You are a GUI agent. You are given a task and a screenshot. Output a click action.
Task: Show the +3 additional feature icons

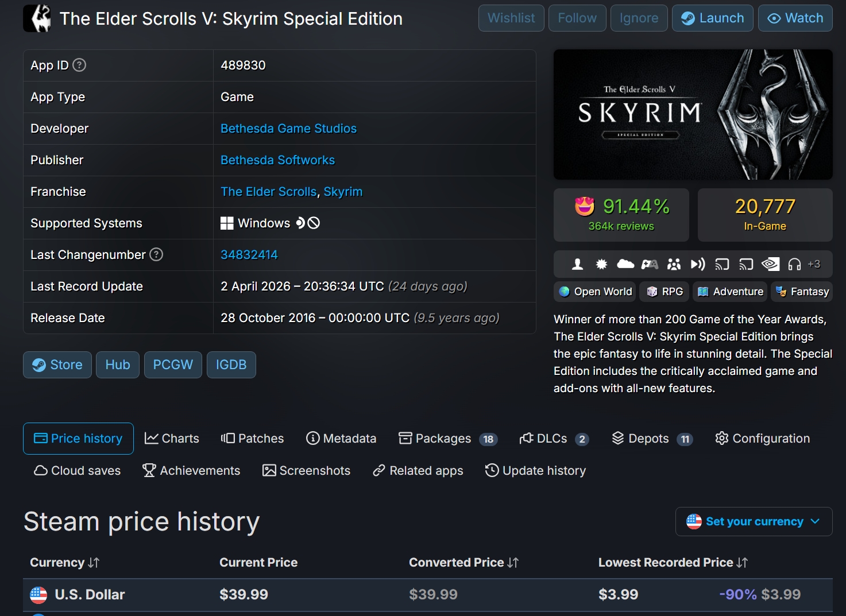814,264
